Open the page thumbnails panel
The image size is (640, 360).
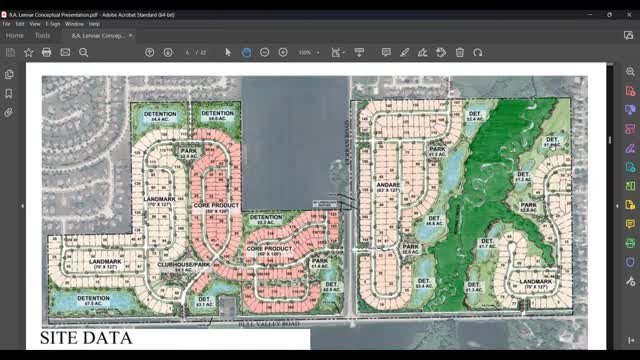click(x=9, y=74)
